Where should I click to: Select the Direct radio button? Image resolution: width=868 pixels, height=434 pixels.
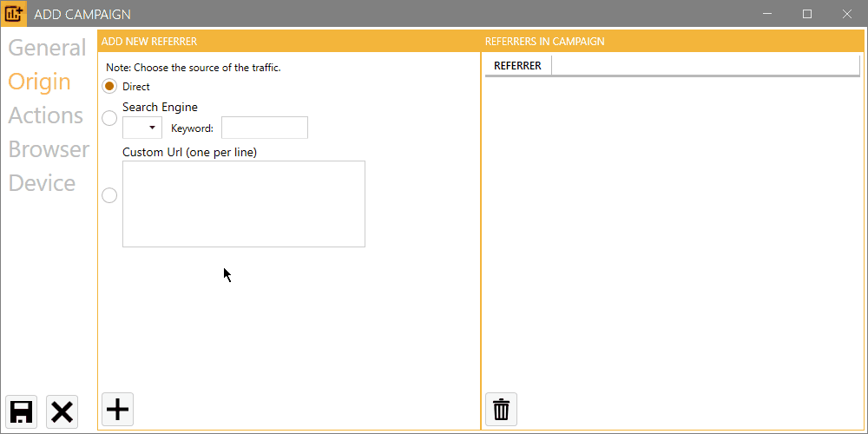tap(109, 86)
